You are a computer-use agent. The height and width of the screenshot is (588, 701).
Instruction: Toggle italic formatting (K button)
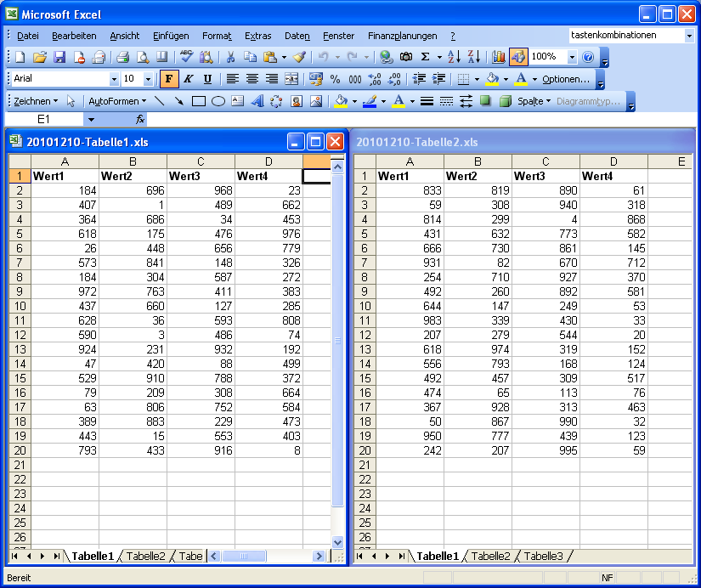pyautogui.click(x=188, y=79)
